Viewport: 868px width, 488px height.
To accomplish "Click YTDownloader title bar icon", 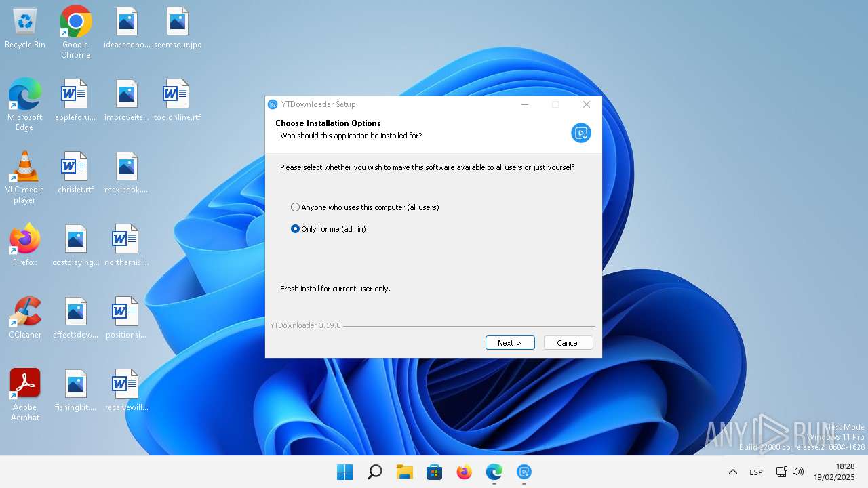I will click(273, 104).
